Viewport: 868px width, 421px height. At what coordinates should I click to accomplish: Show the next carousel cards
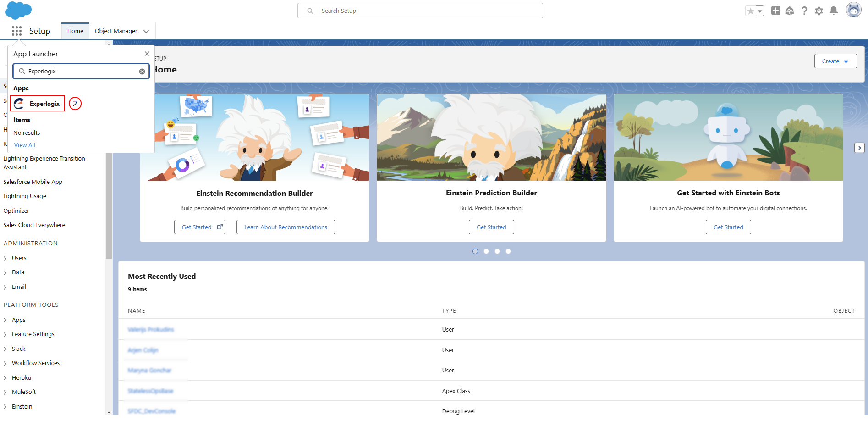[860, 148]
